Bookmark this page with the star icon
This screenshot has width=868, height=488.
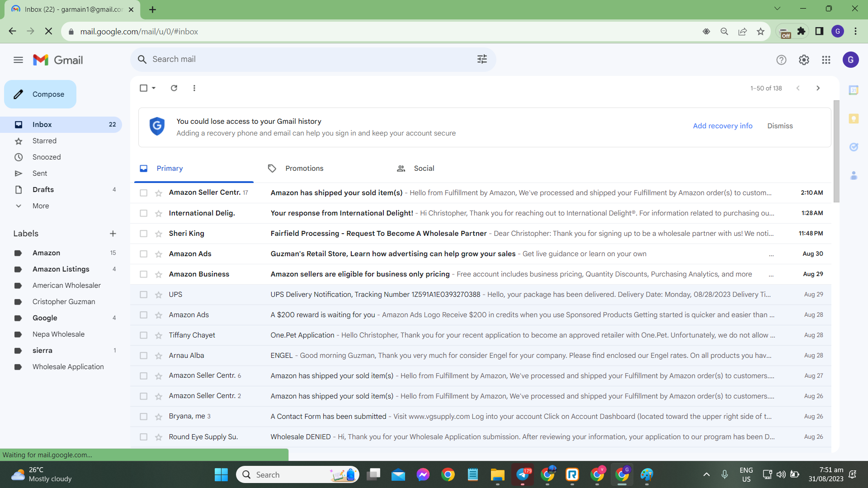[760, 31]
